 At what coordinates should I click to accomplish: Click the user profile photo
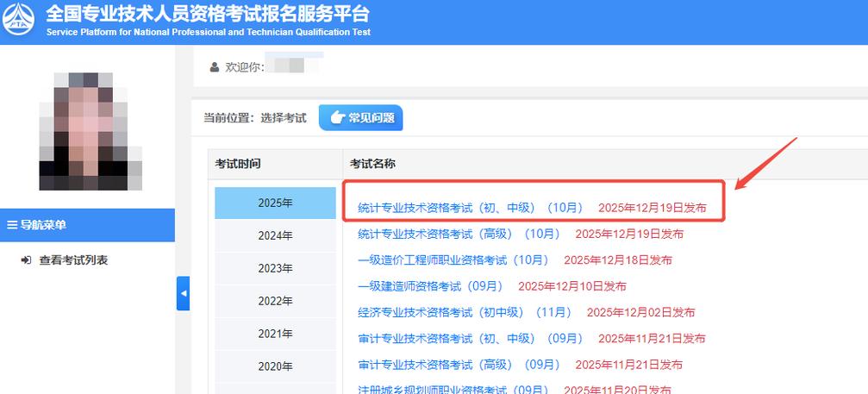coord(91,132)
